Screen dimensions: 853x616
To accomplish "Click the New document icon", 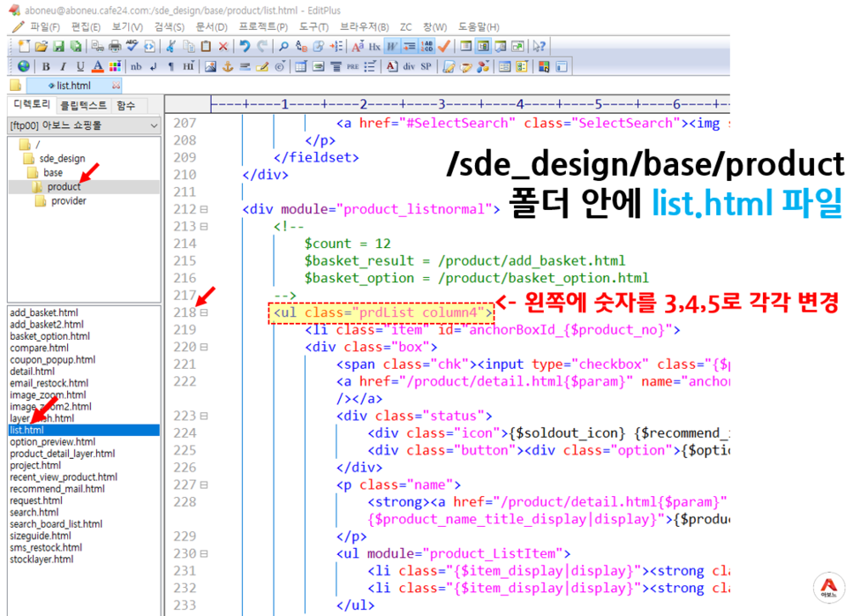I will (x=24, y=46).
